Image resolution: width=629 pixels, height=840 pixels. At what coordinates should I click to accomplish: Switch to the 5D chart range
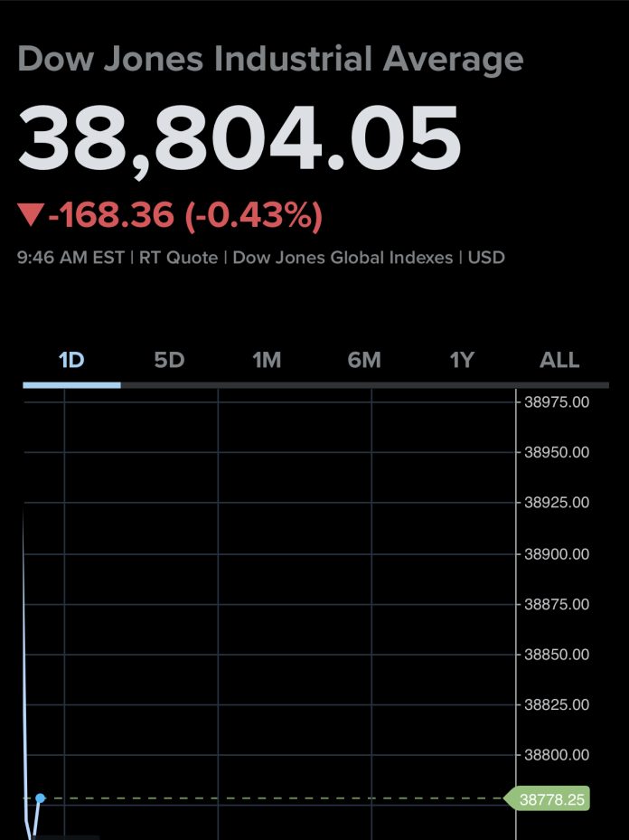(x=169, y=361)
